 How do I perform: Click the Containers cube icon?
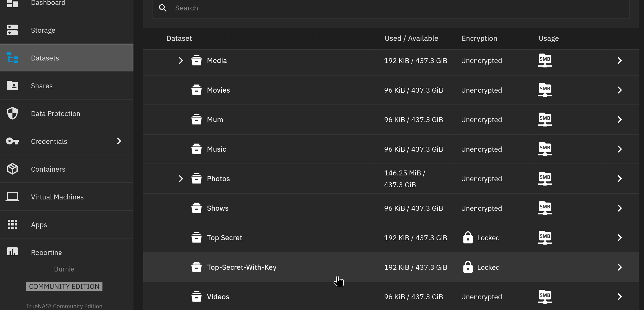tap(12, 169)
